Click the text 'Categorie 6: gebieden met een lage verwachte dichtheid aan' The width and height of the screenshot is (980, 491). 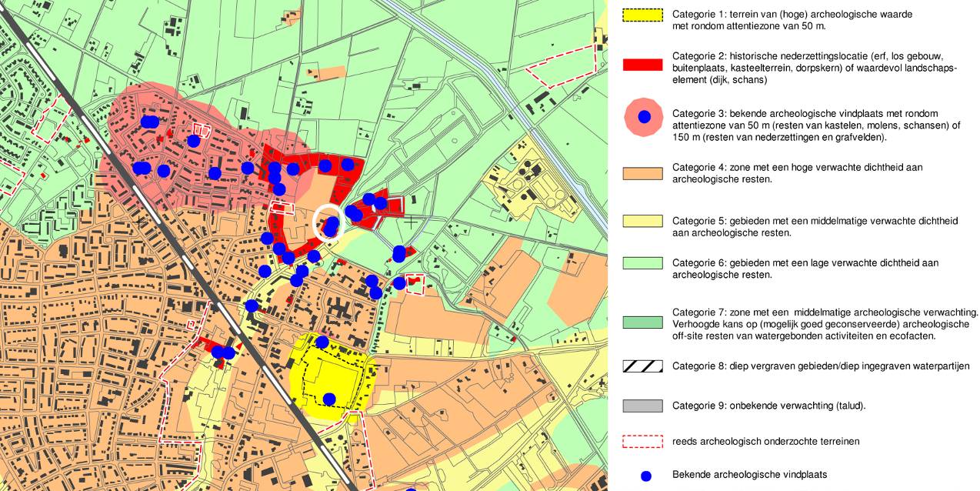tap(805, 263)
